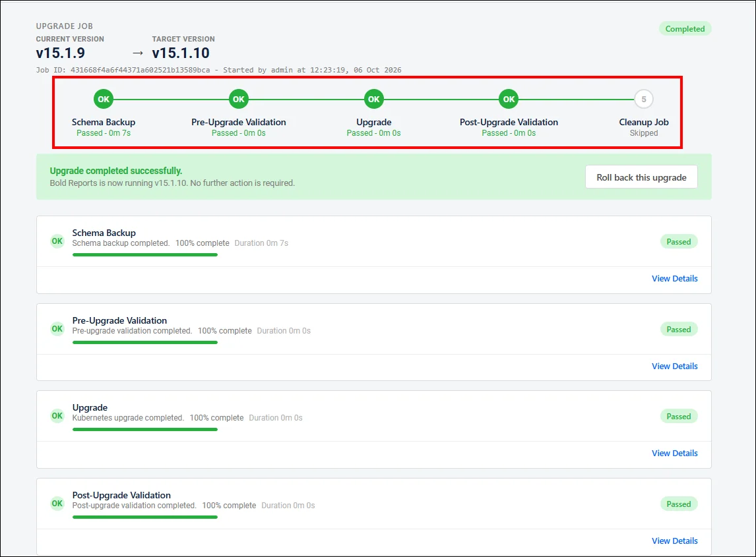Screen dimensions: 756x557
Task: Click 'Duration 0m 7s' in Schema Backup card
Action: [x=261, y=243]
